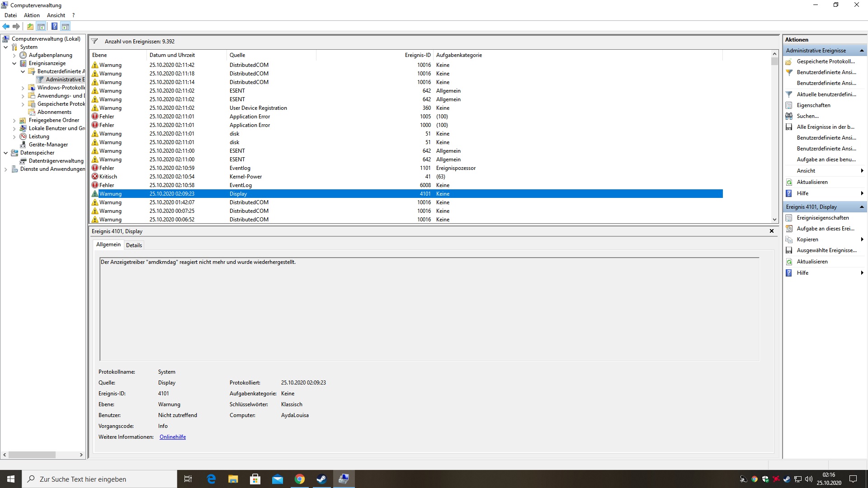This screenshot has height=488, width=868.
Task: Click the Geräte-Manager icon in the tree
Action: [x=23, y=145]
